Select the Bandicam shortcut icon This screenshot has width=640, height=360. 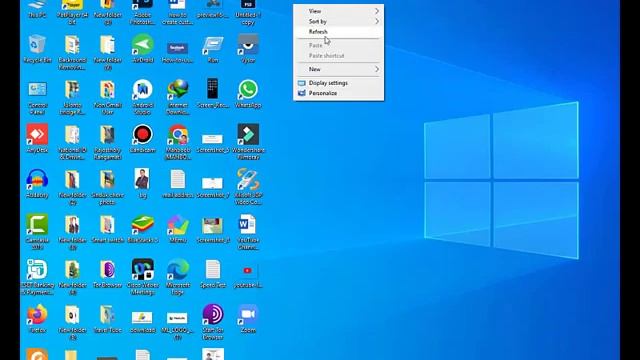[142, 139]
